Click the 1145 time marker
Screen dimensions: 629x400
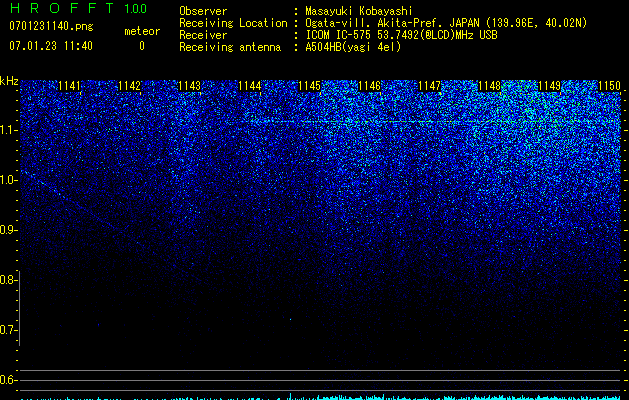pyautogui.click(x=310, y=86)
